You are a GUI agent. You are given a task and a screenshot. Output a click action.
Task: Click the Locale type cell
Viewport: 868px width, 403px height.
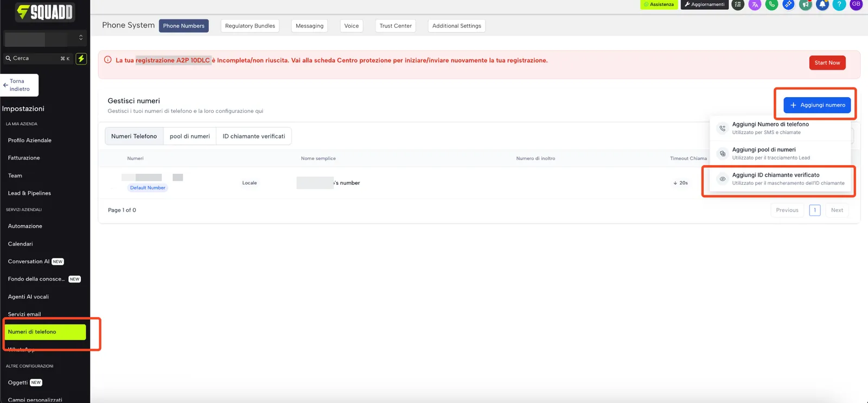click(250, 183)
